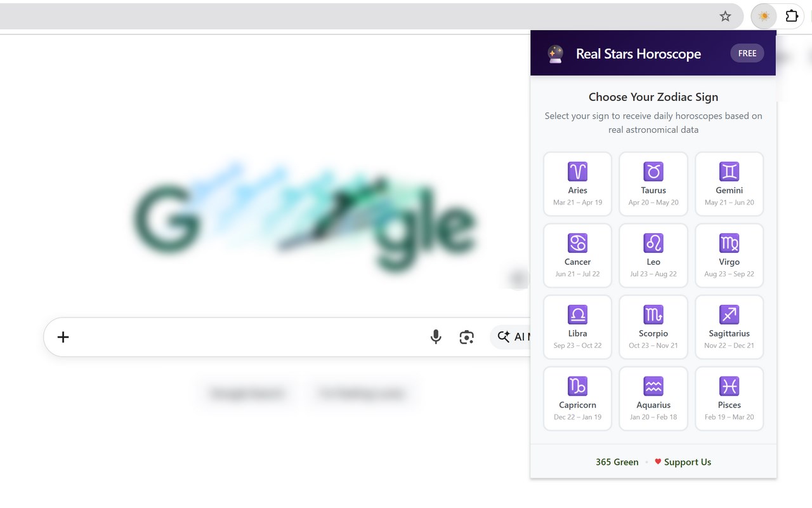Click the Real Stars Horoscope extension icon
This screenshot has width=812, height=508.
pos(764,17)
